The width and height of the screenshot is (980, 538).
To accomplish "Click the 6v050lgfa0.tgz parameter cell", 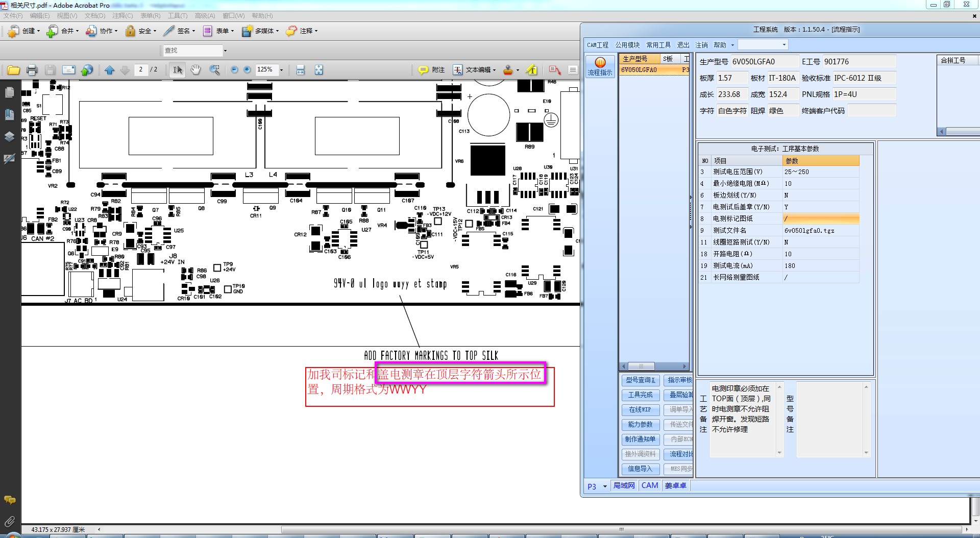I will coord(821,231).
